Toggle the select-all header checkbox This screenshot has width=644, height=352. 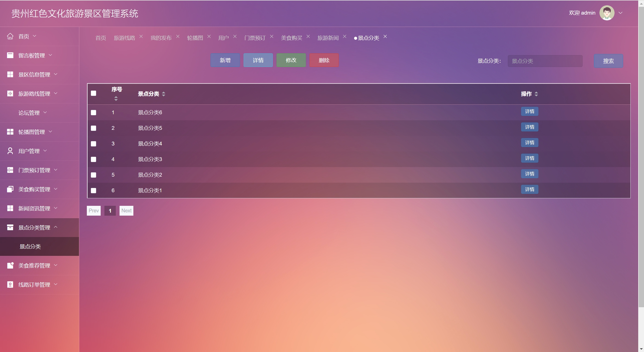click(93, 93)
